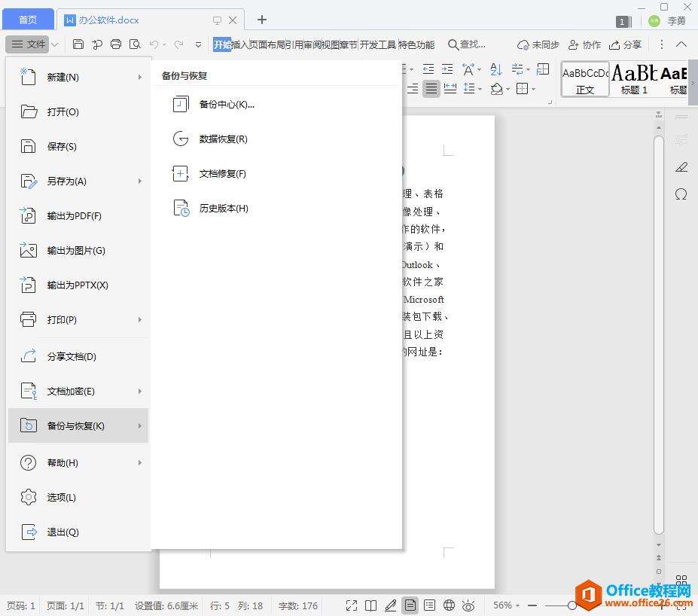Switch to web layout globe view
This screenshot has width=698, height=616.
point(449,605)
